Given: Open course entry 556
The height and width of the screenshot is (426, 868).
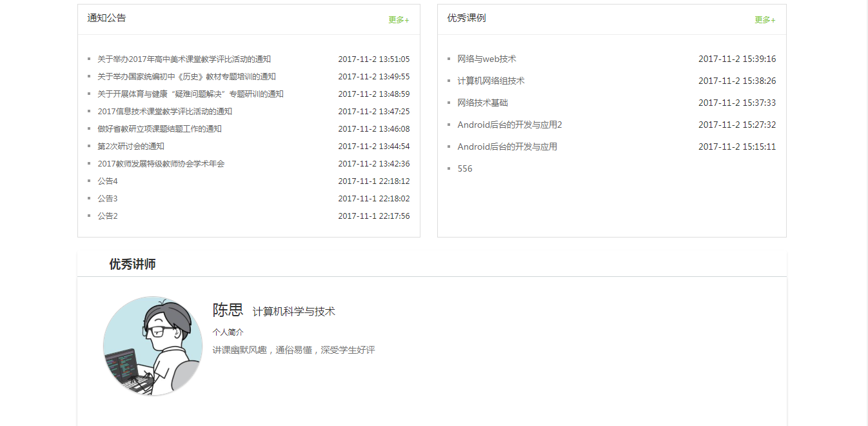Looking at the screenshot, I should coord(465,169).
